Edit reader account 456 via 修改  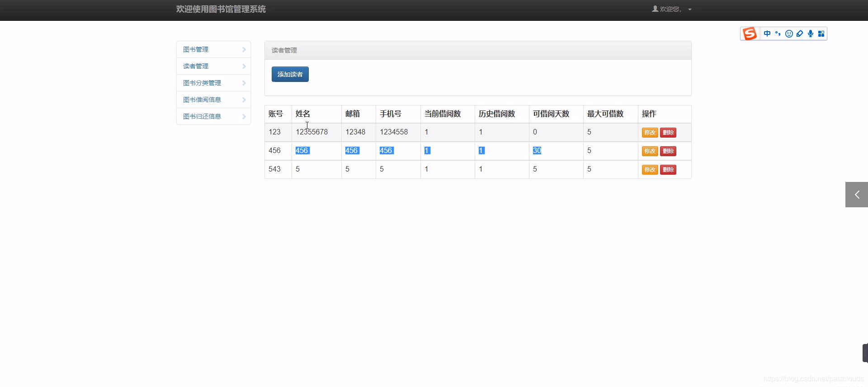point(650,151)
